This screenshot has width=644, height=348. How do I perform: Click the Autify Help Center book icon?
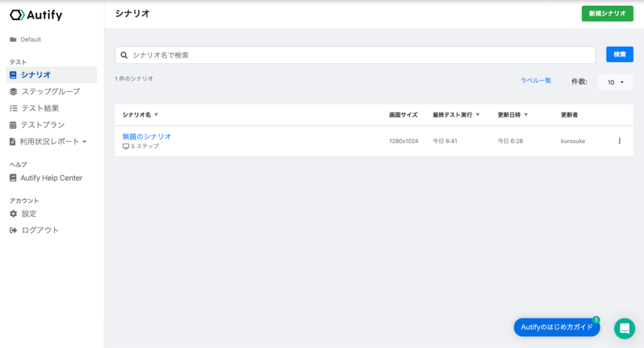coord(13,178)
